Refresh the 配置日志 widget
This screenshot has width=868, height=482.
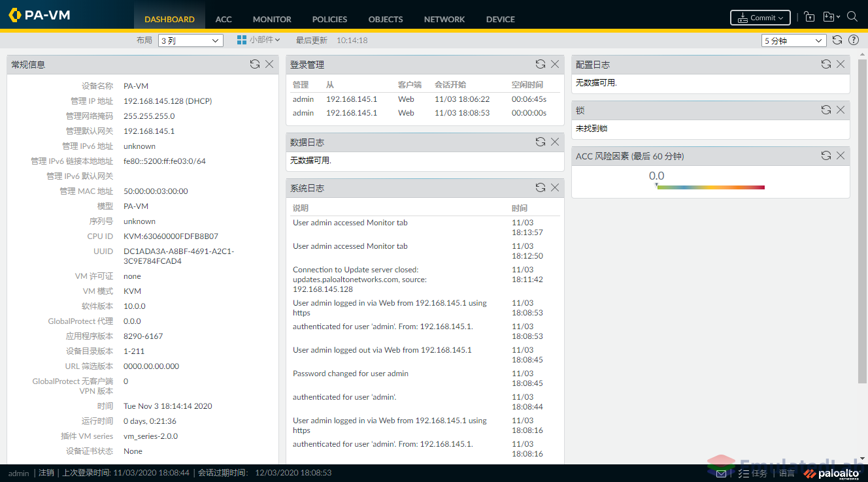coord(826,64)
